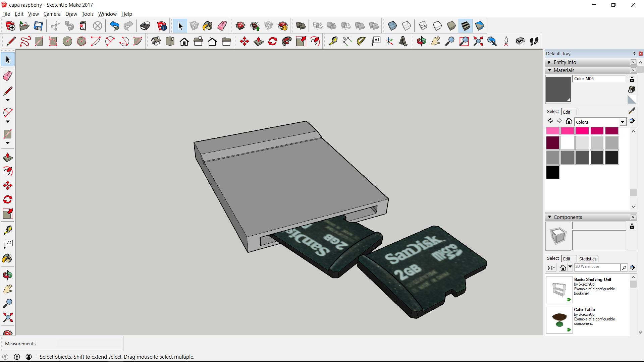Search the 3D Warehouse with magnifier button

624,267
